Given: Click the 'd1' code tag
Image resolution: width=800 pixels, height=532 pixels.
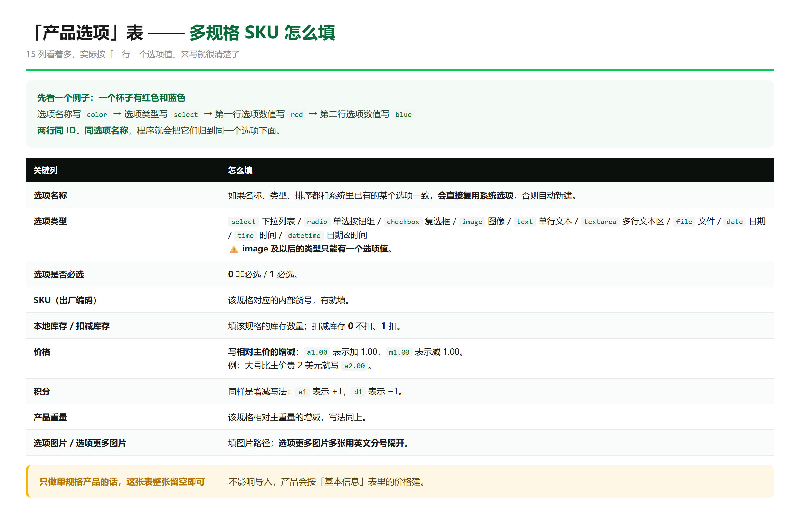Looking at the screenshot, I should point(358,392).
